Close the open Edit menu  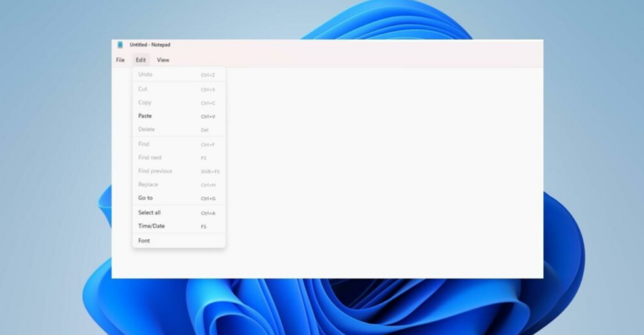tap(141, 60)
